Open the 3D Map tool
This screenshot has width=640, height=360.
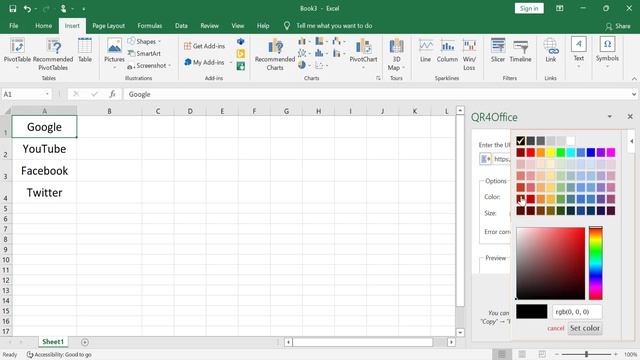tap(396, 54)
